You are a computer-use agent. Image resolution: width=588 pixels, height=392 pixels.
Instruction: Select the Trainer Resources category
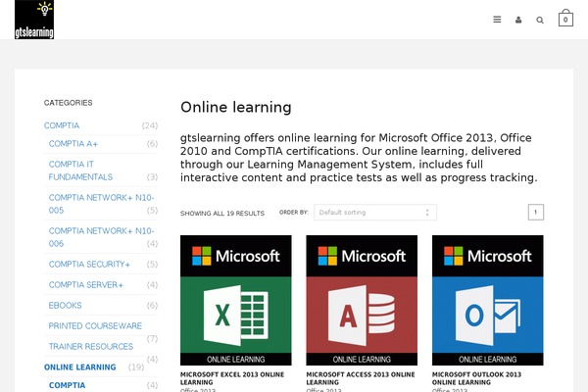[x=91, y=347]
